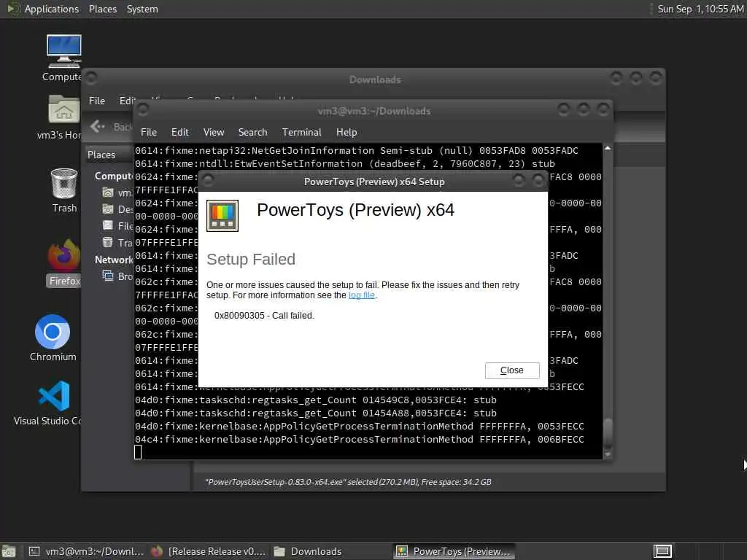Select the Desktop entry icon in Places sidebar
747x560 pixels.
[108, 209]
